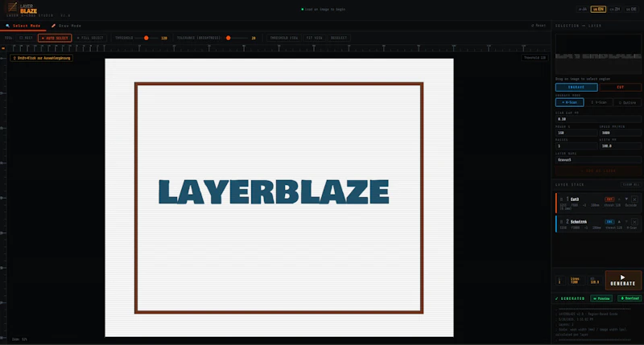Open the G-code Preview button
The width and height of the screenshot is (644, 345).
click(601, 298)
